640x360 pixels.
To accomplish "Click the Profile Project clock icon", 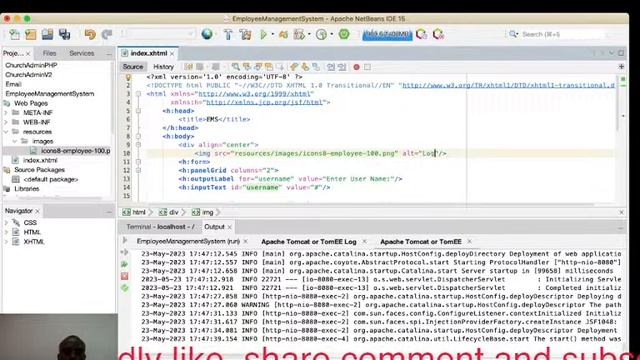I will [x=321, y=34].
